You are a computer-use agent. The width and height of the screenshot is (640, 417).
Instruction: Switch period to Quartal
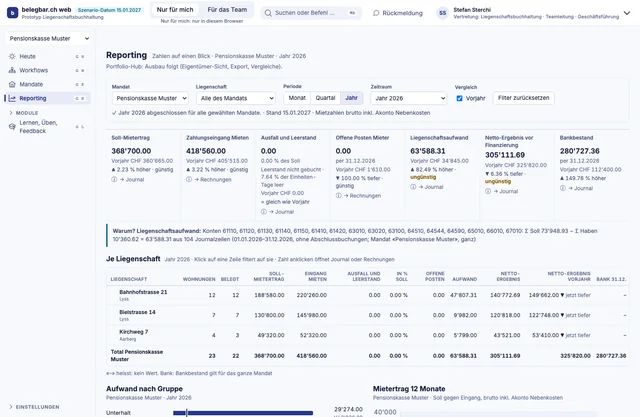(x=325, y=98)
